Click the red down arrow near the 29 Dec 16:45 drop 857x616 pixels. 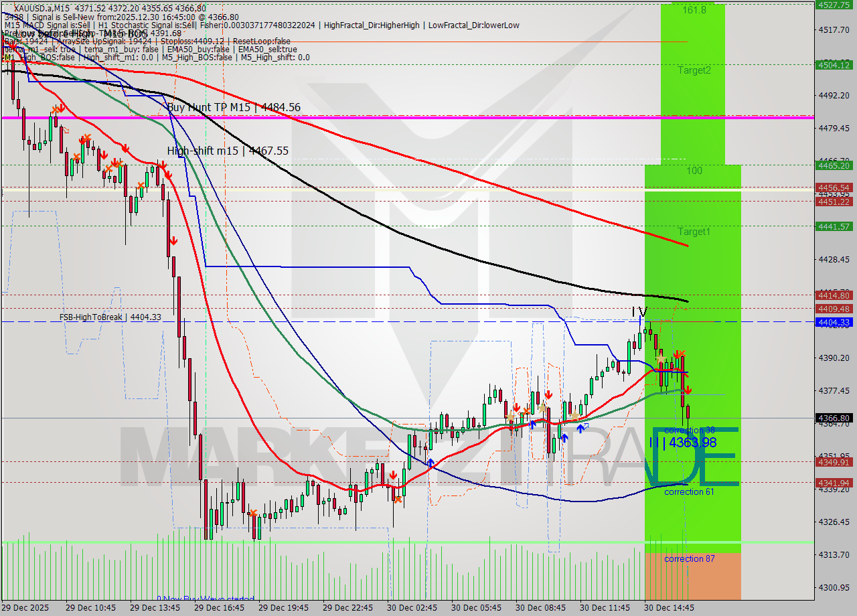click(x=173, y=242)
